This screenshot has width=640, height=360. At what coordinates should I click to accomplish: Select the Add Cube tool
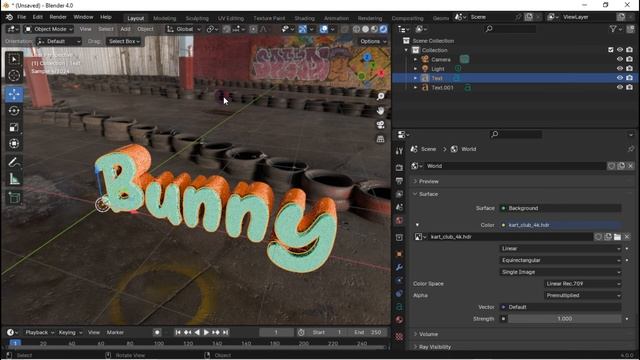[x=14, y=198]
